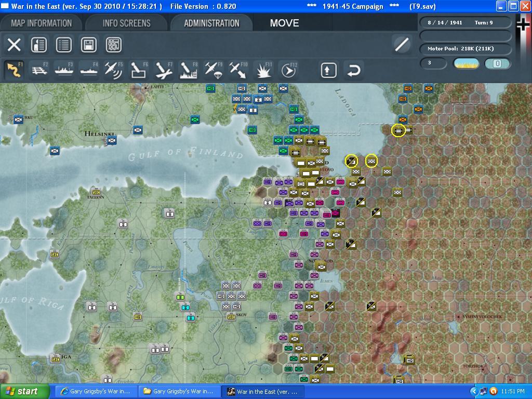Click the 11:51 PM system clock
This screenshot has height=399, width=532.
click(513, 392)
